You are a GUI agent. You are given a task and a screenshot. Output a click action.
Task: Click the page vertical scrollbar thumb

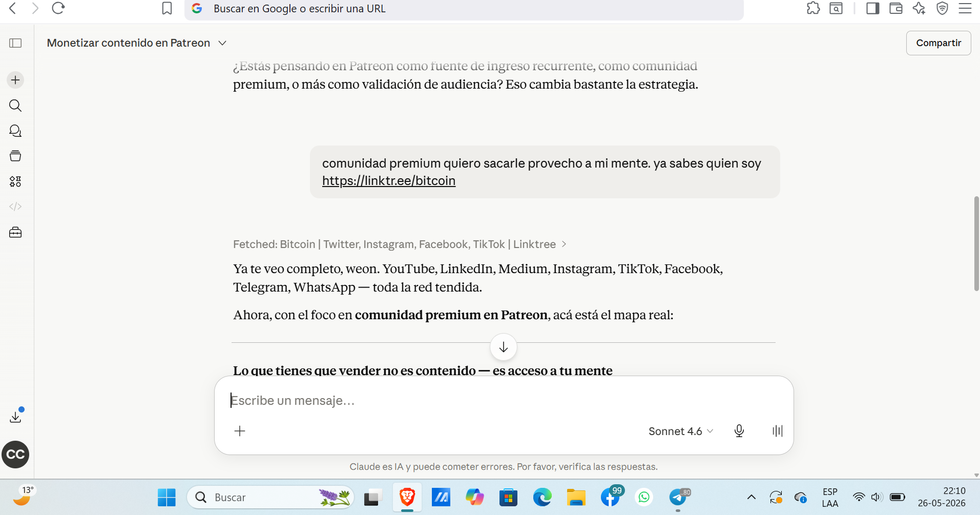(976, 243)
